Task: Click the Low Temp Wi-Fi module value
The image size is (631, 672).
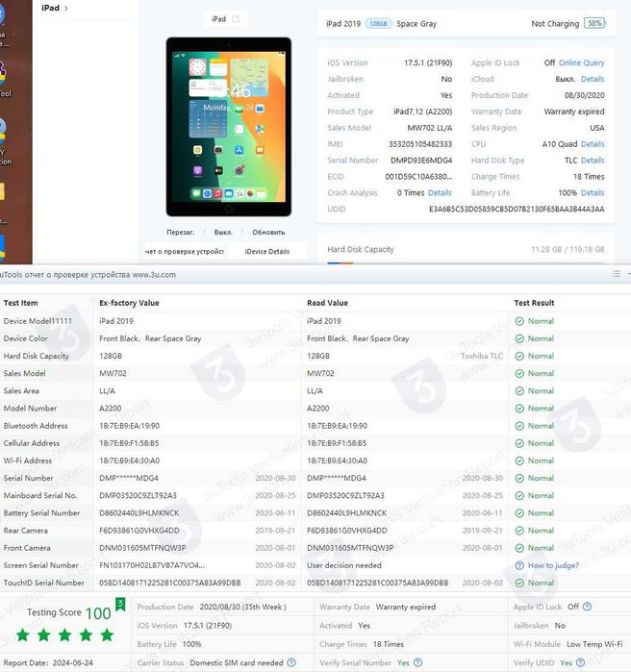Action: pos(594,644)
